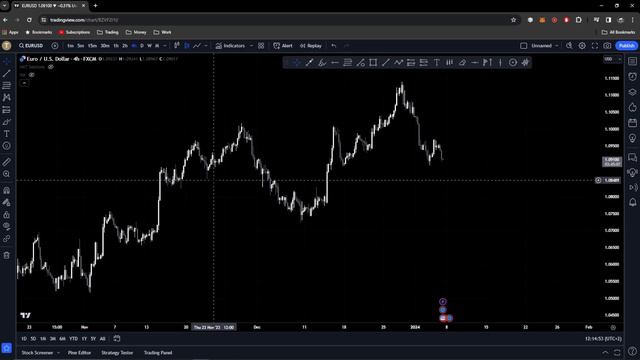Publish the chart idea
Viewport: 640px width, 360px height.
point(627,46)
